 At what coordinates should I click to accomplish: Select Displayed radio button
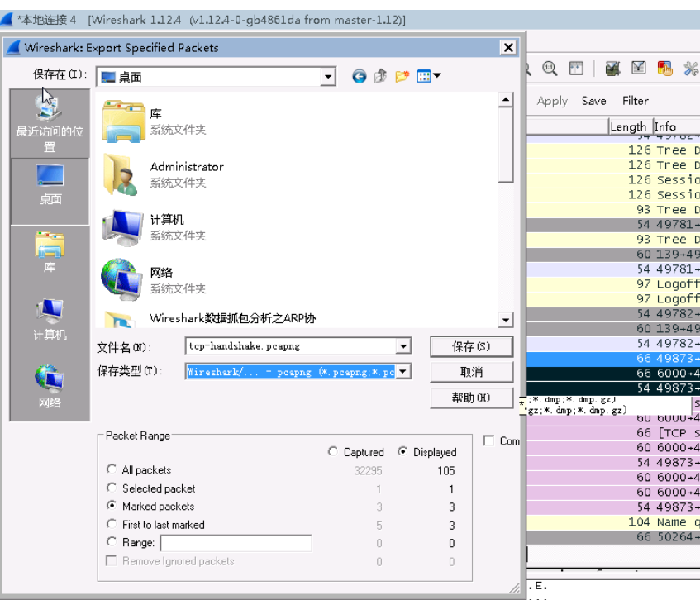402,452
